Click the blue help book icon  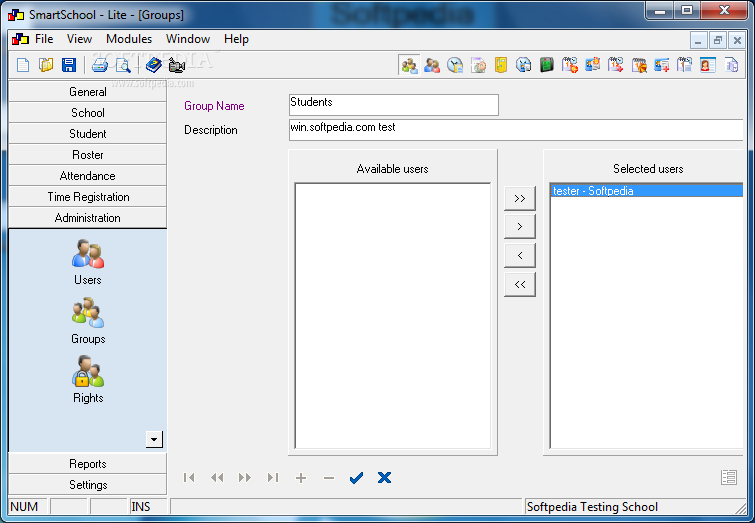[154, 65]
